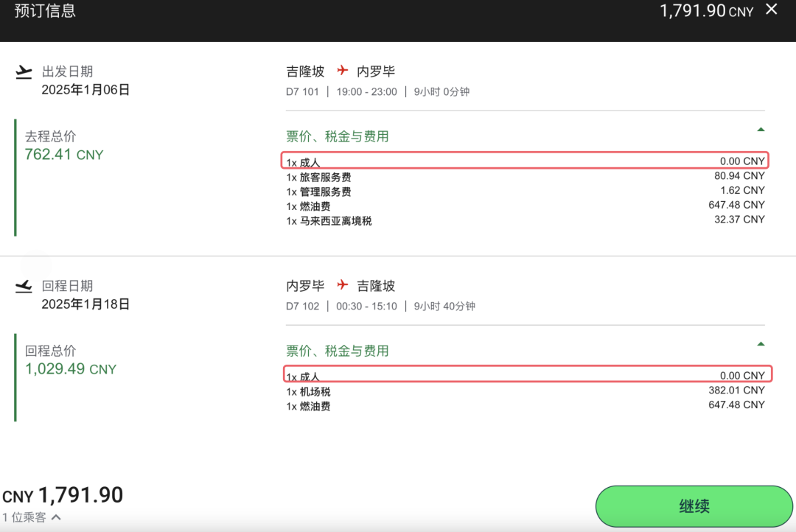The width and height of the screenshot is (796, 532).
Task: Collapse the return fare breakdown chevron
Action: coord(760,343)
